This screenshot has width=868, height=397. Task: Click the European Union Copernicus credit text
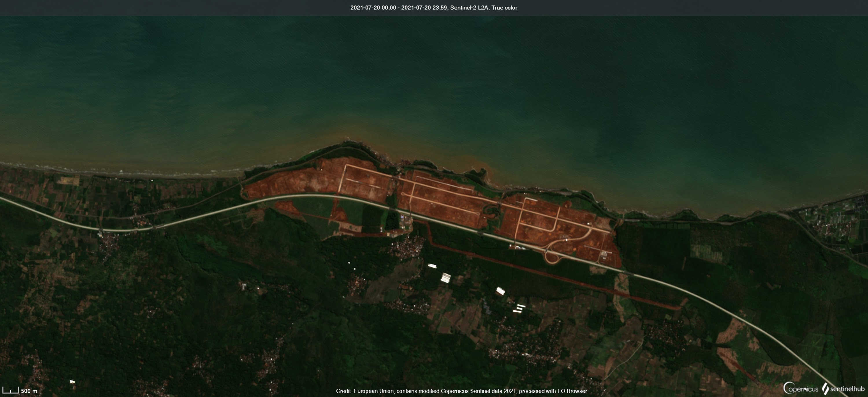(x=461, y=391)
